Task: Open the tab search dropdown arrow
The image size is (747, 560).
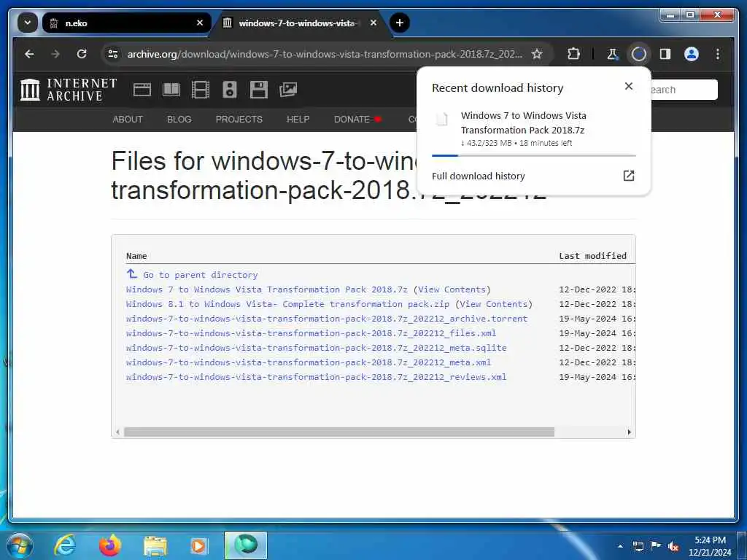Action: click(x=28, y=23)
